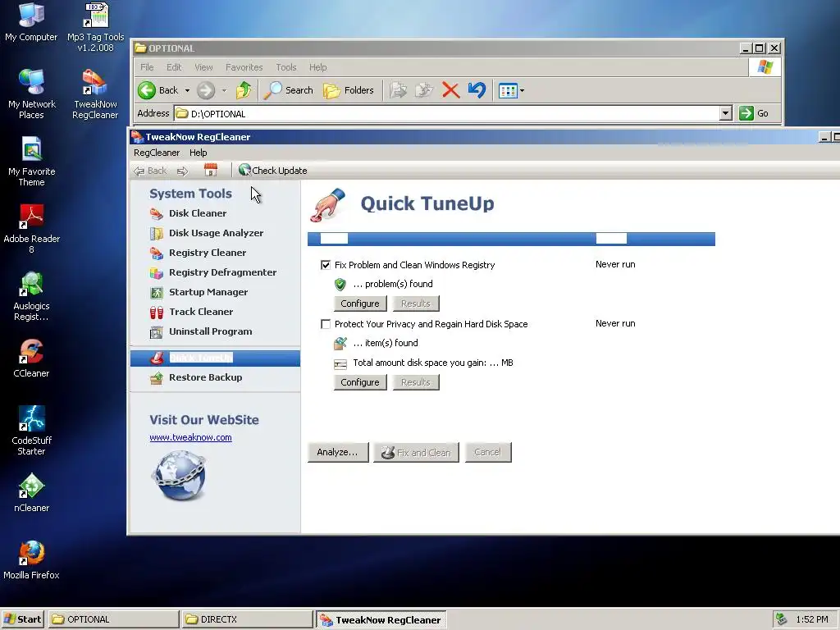Viewport: 840px width, 630px height.
Task: Select the TweakNow RegCleaner desktop shortcut
Action: coord(95,94)
